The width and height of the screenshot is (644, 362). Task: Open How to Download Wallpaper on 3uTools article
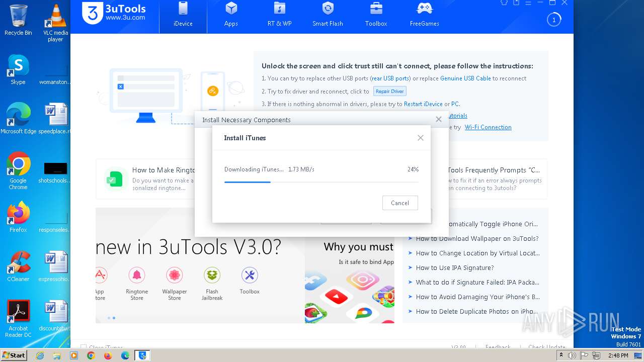pyautogui.click(x=477, y=239)
